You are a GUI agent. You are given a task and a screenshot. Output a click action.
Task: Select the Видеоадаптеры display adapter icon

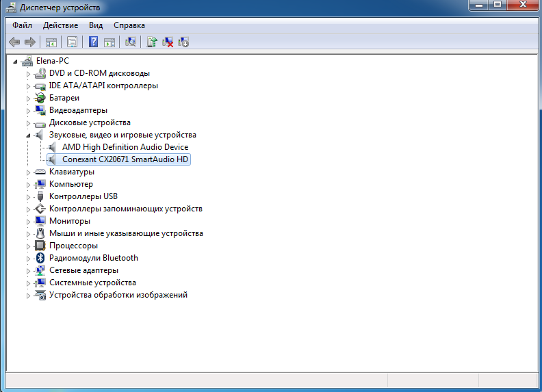[x=40, y=110]
